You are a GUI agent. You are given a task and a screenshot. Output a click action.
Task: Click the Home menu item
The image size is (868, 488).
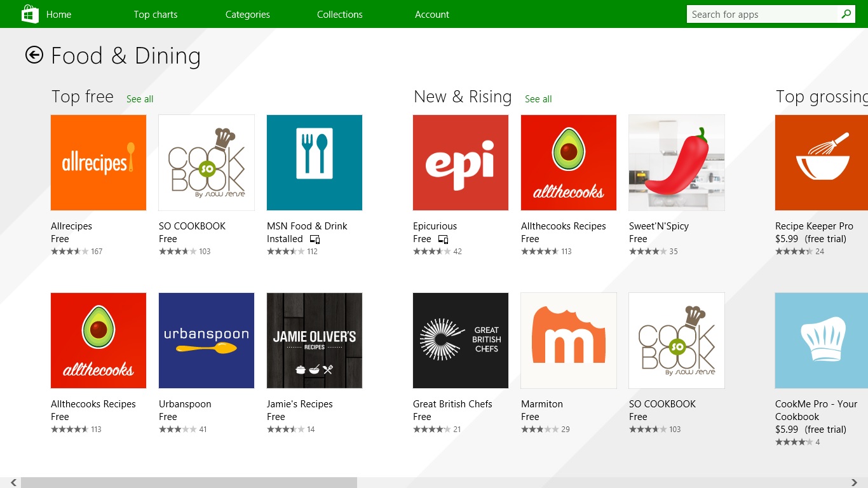tap(58, 14)
